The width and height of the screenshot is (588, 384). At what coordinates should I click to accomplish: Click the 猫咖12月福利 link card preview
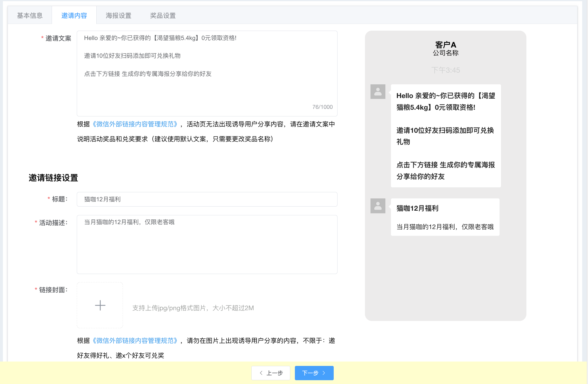[x=445, y=217]
